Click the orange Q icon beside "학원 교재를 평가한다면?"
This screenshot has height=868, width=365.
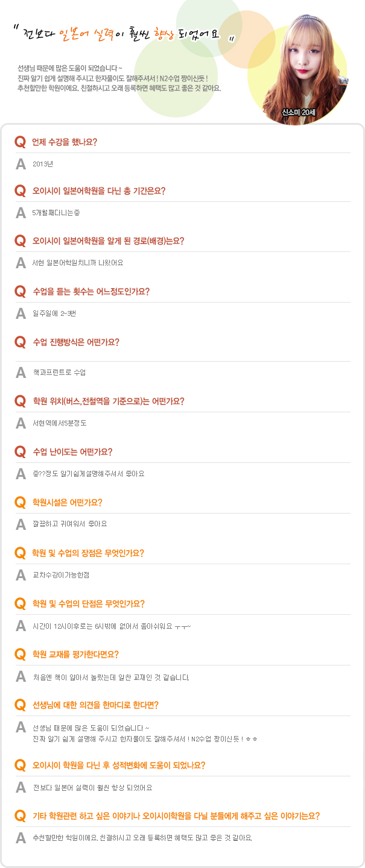[20, 654]
